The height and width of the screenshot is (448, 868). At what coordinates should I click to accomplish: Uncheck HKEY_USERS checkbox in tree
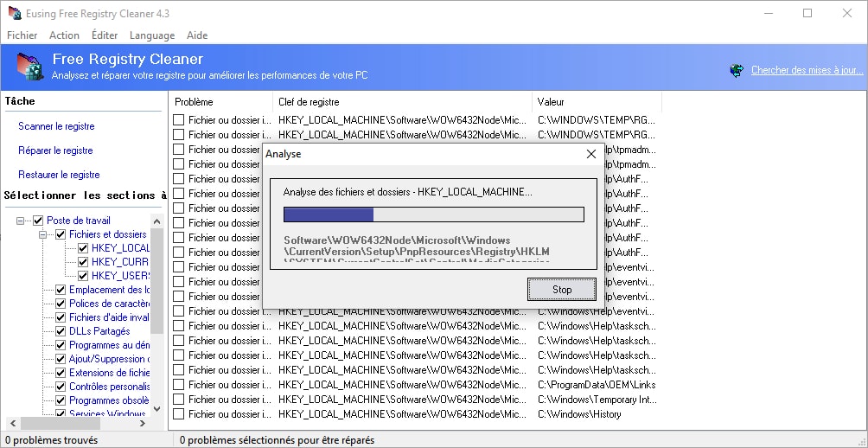pyautogui.click(x=82, y=276)
